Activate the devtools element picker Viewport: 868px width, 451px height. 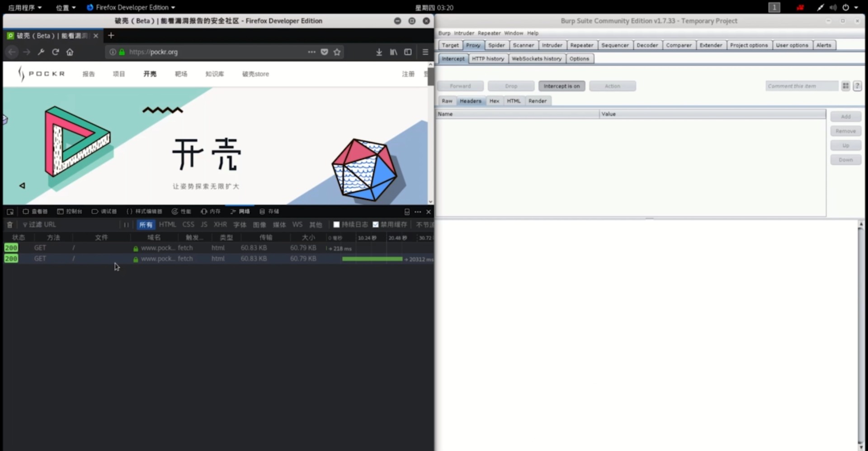click(x=10, y=212)
